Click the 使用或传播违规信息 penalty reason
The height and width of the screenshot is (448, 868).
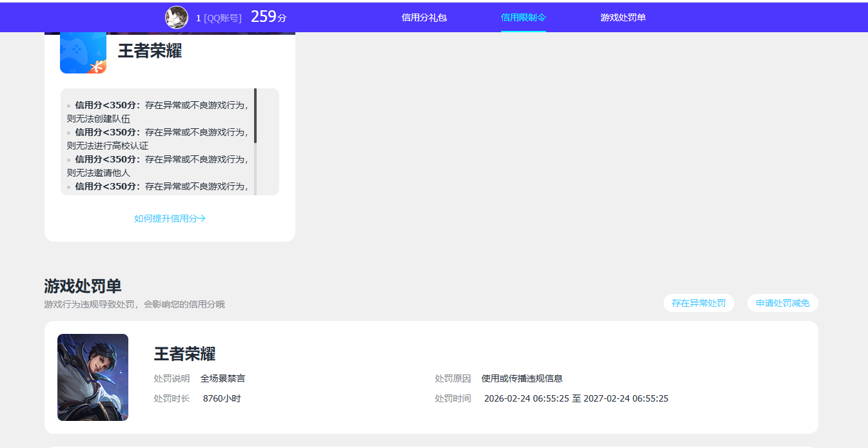(x=522, y=378)
